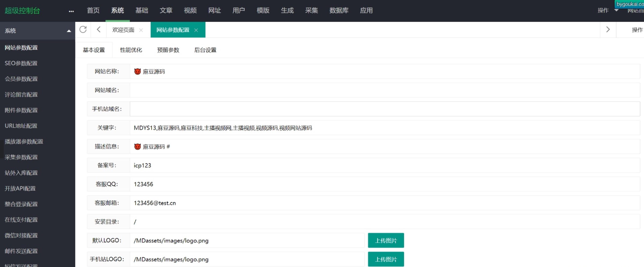Click 上传图片 for 手机站LOGO
This screenshot has width=644, height=267.
point(386,259)
